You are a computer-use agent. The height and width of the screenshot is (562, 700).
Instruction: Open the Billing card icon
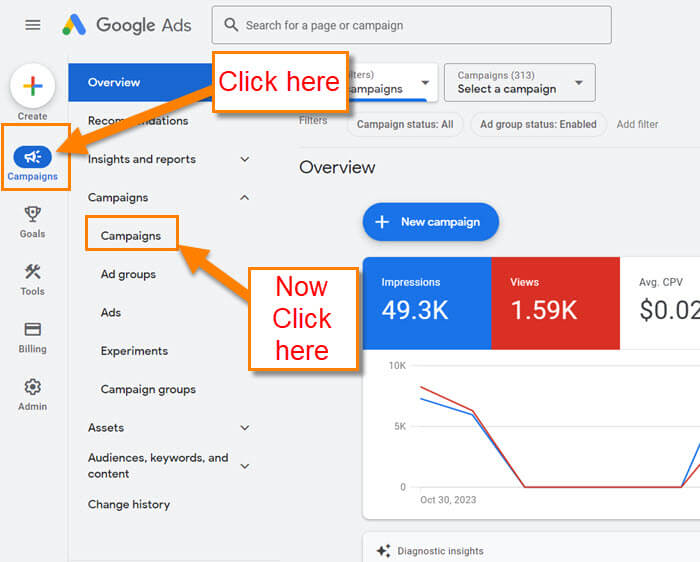(33, 329)
